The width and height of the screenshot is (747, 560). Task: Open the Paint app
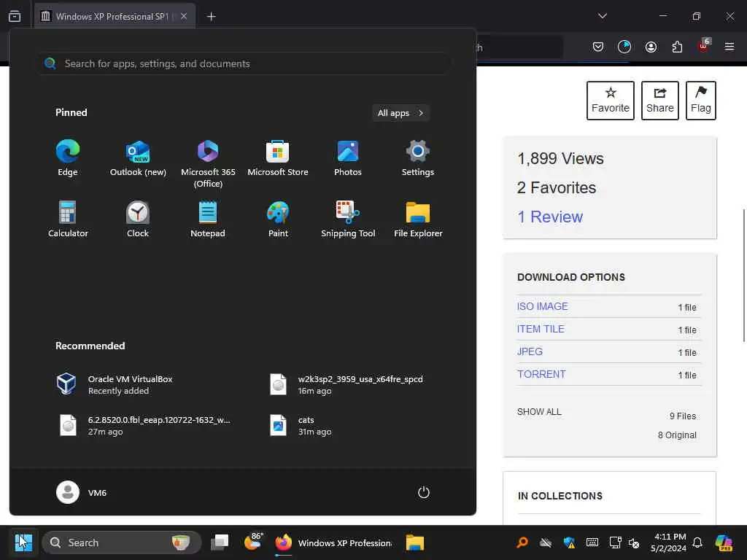pos(278,219)
